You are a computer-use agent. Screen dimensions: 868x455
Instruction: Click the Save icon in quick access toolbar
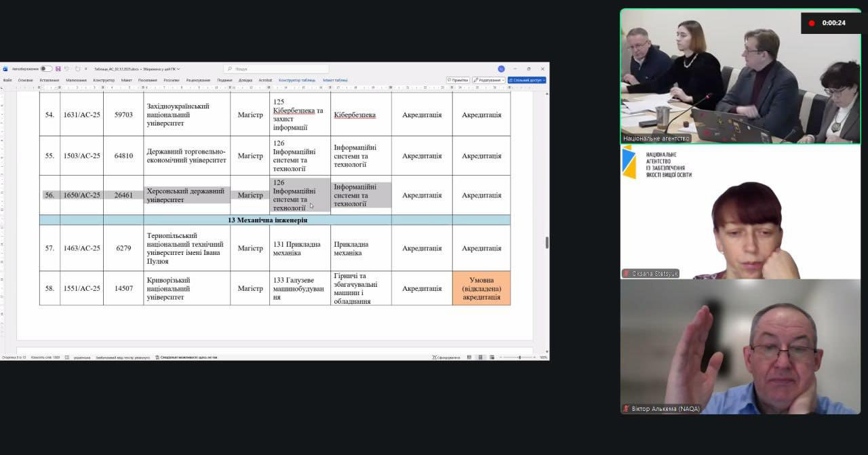click(58, 68)
